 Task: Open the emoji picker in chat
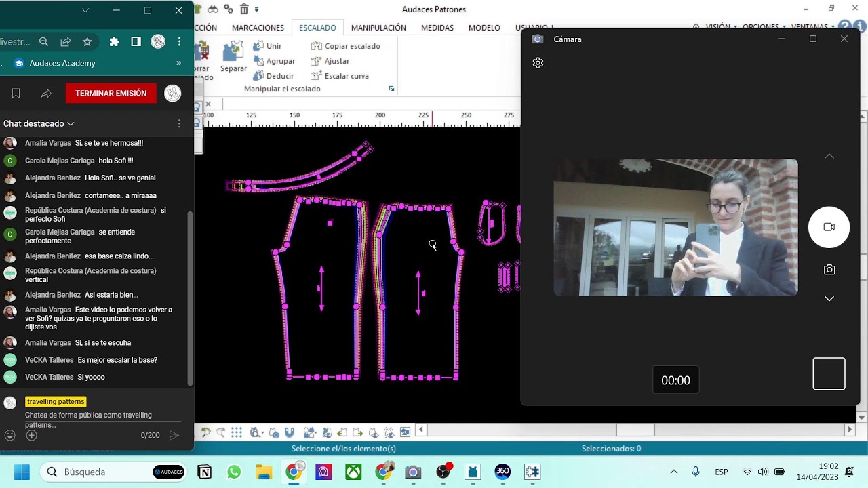pyautogui.click(x=10, y=435)
